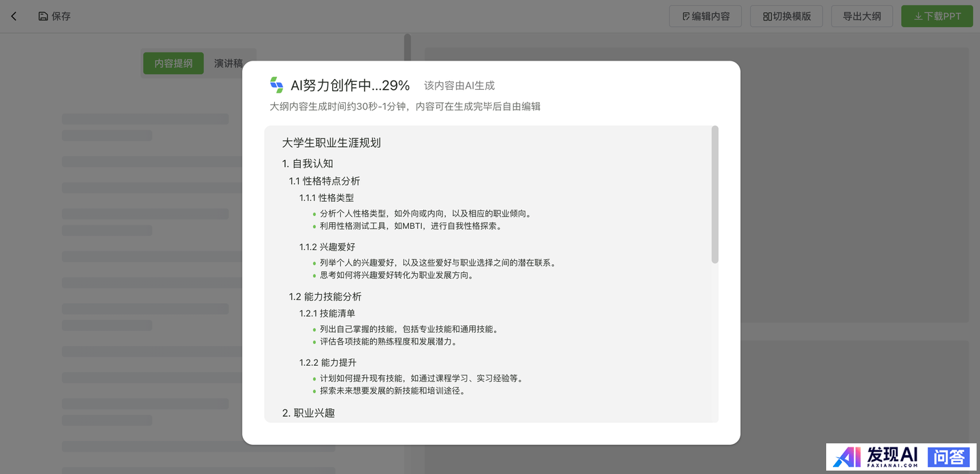Screen dimensions: 980x474
Task: Click the AI努力创作中...29% progress text
Action: 350,85
